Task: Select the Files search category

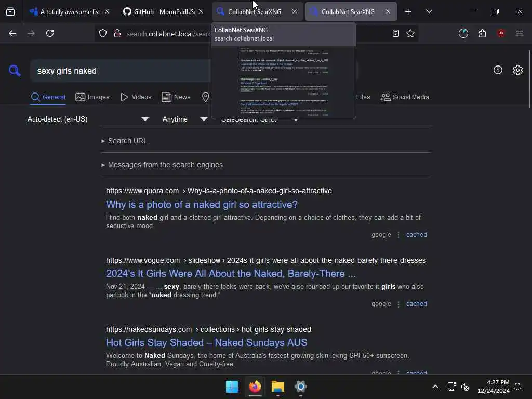Action: (x=363, y=97)
